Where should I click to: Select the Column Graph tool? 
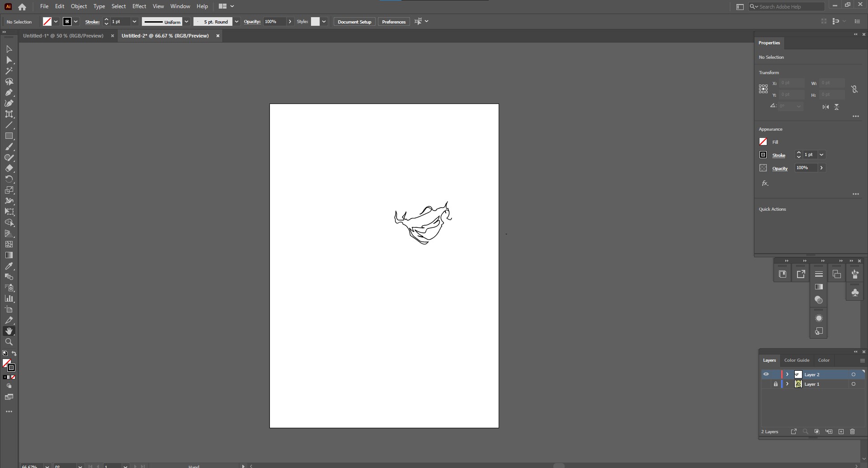tap(9, 299)
